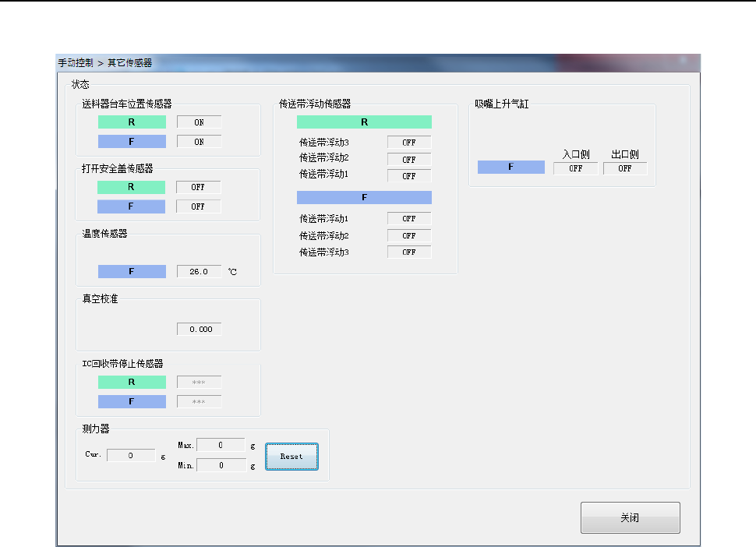The height and width of the screenshot is (547, 756).
Task: Select R bar under 打开安全盖传感器
Action: 131,187
